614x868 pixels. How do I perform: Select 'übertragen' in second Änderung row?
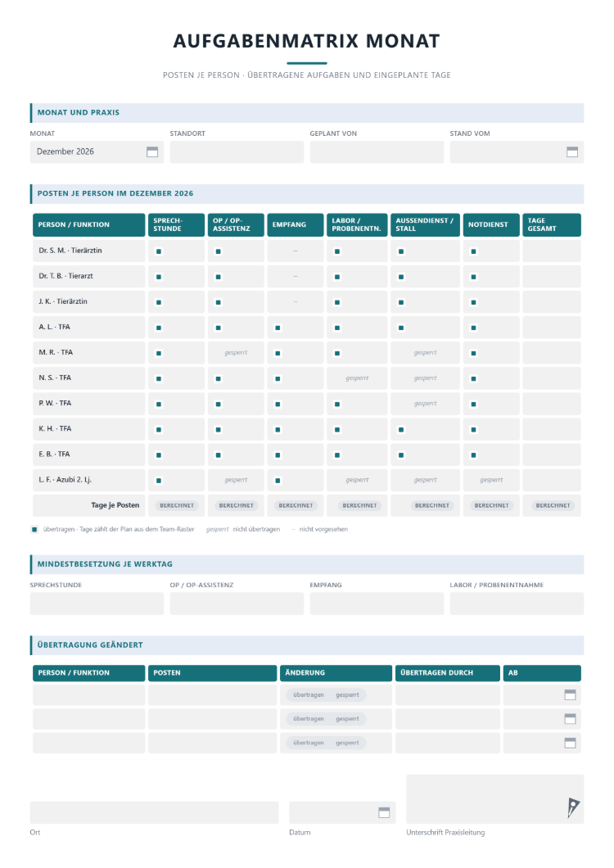(x=309, y=718)
